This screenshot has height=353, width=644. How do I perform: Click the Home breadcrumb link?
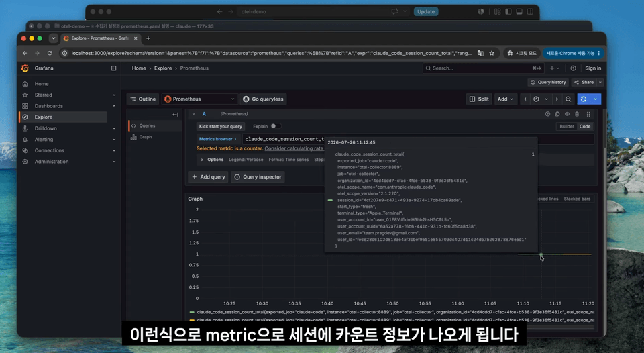[x=139, y=68]
